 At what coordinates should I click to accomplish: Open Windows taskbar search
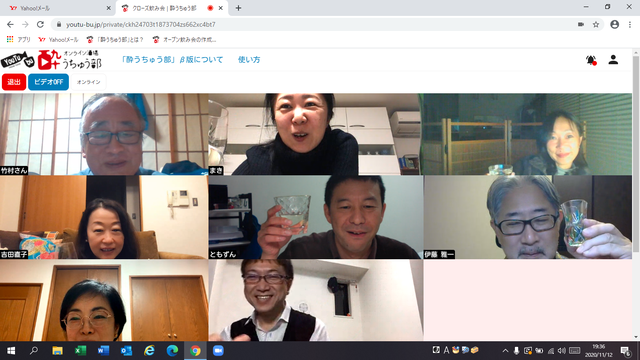click(34, 351)
